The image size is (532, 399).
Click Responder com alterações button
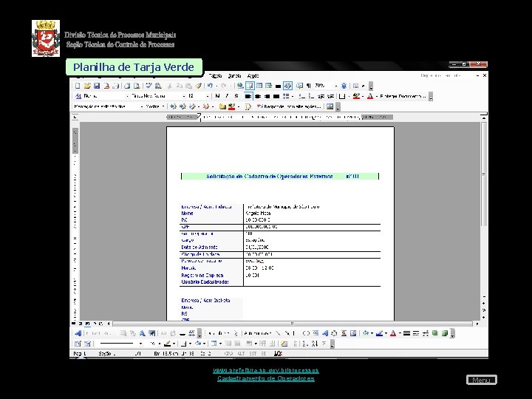(289, 106)
